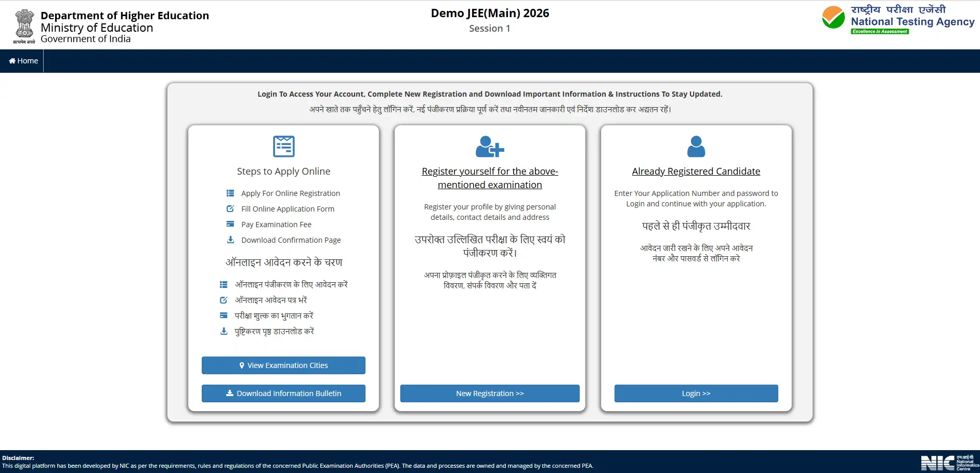Viewport: 980px width, 473px height.
Task: Click the registered candidate user icon
Action: click(696, 147)
